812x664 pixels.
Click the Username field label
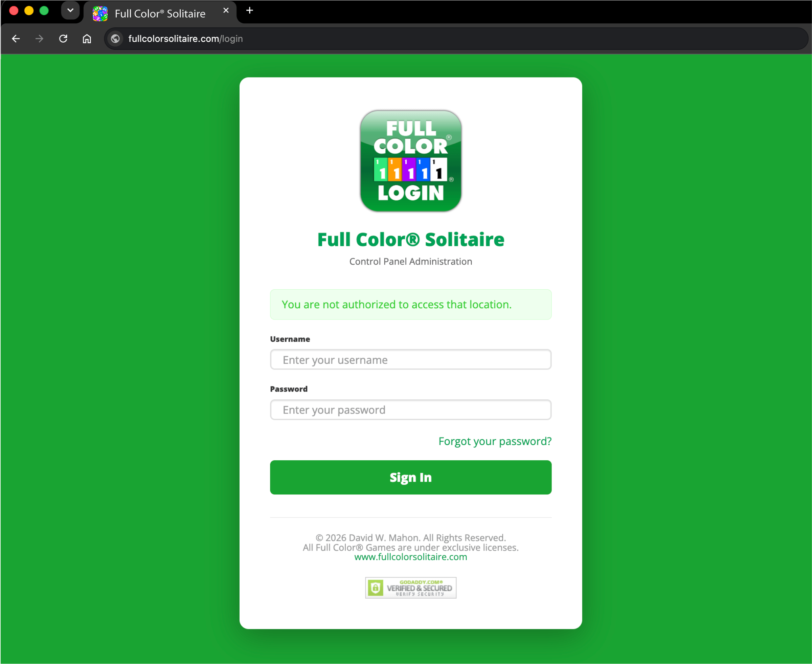pyautogui.click(x=290, y=339)
